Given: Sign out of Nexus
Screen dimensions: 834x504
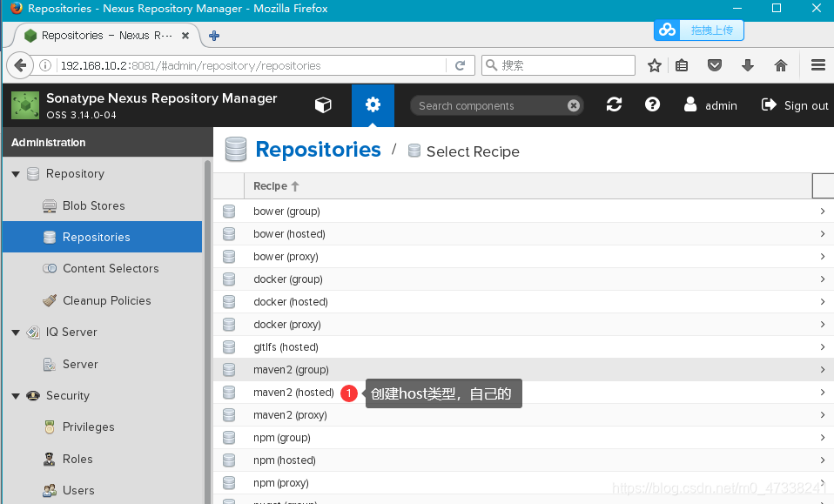Looking at the screenshot, I should click(x=795, y=105).
